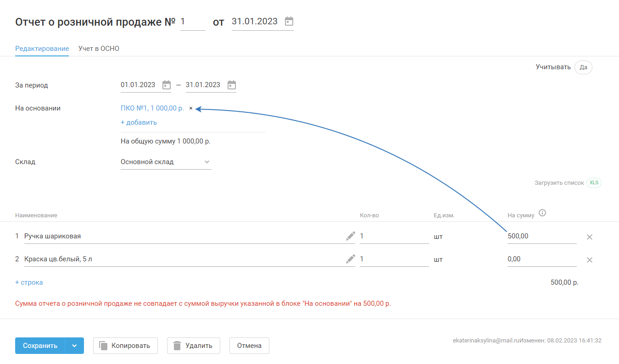Click the + добавить link
Image resolution: width=619 pixels, height=364 pixels.
pyautogui.click(x=139, y=122)
